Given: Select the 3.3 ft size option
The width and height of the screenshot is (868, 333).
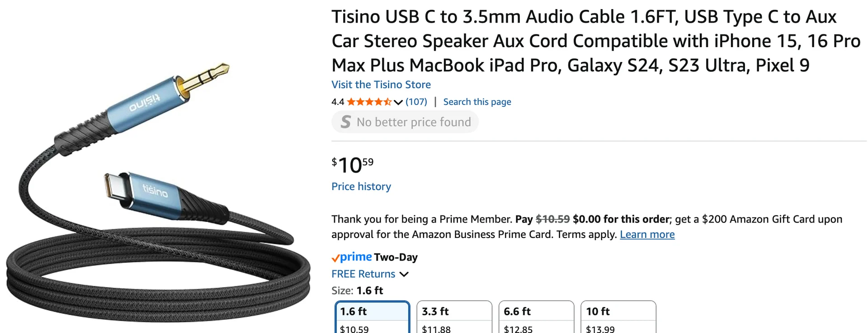Looking at the screenshot, I should [454, 318].
